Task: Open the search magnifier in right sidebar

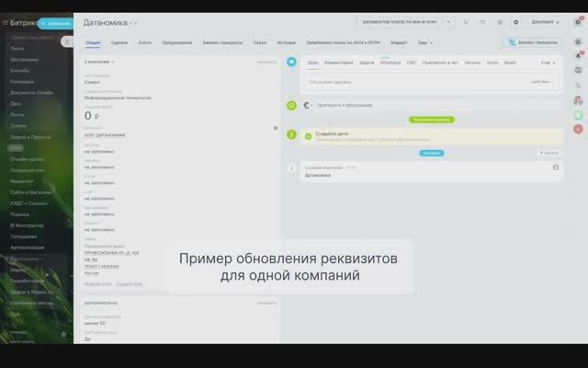Action: 578,86
